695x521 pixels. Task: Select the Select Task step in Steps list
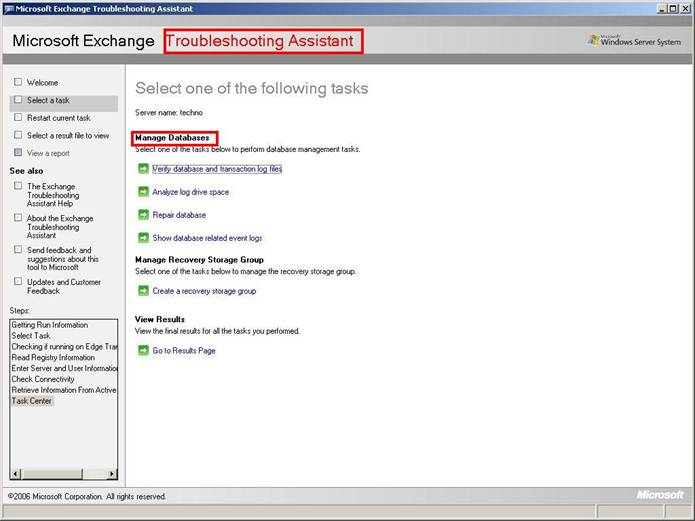click(x=31, y=336)
